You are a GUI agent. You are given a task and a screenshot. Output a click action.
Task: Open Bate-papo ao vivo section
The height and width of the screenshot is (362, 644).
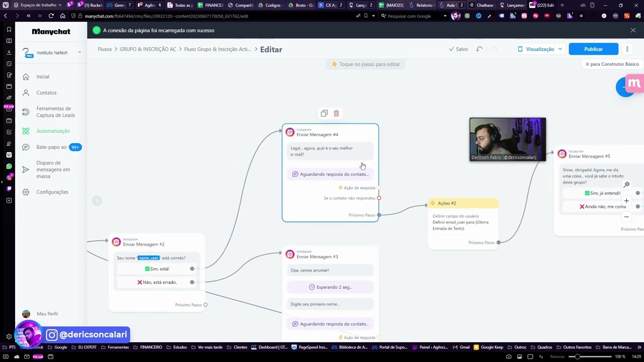(x=51, y=147)
